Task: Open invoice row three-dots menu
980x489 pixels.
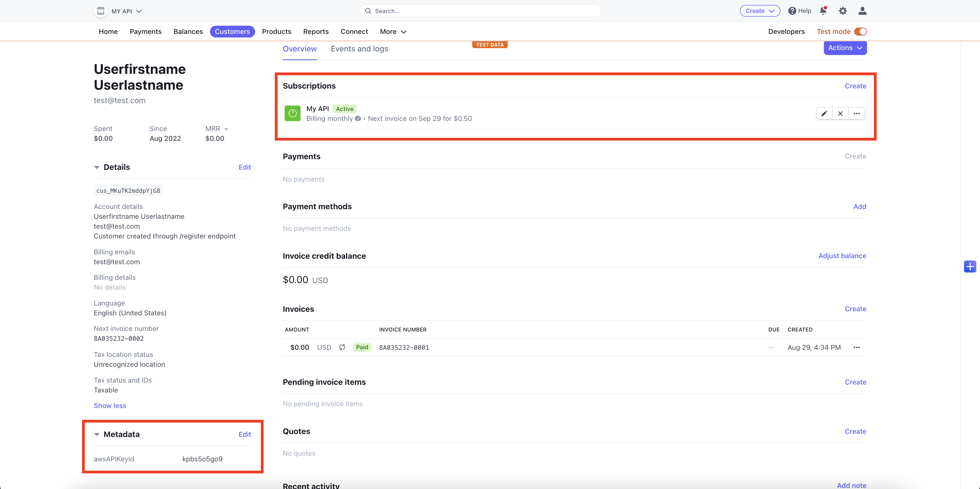Action: tap(856, 347)
